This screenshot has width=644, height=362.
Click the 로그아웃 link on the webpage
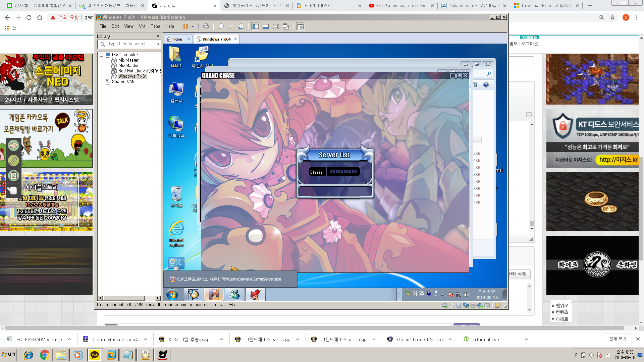[530, 44]
